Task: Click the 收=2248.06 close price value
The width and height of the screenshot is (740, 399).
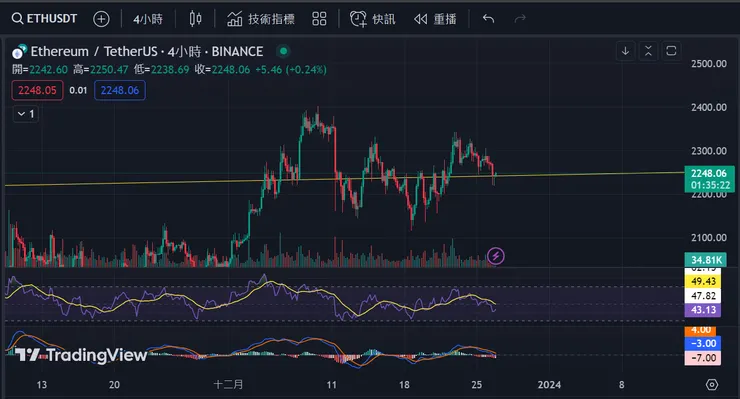Action: tap(222, 69)
